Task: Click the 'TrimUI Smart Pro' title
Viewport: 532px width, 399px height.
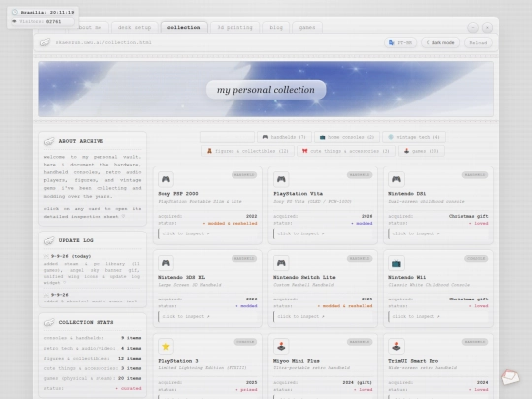Action: point(413,361)
